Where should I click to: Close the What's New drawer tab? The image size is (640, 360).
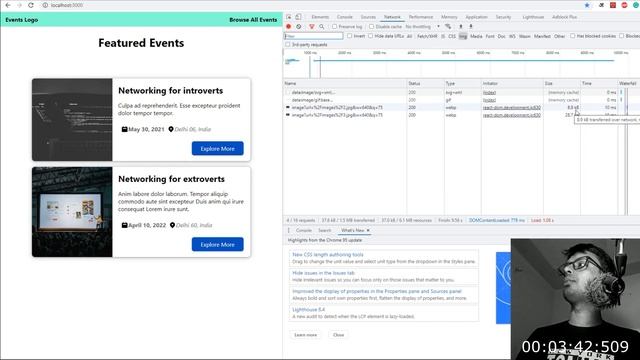(x=368, y=230)
